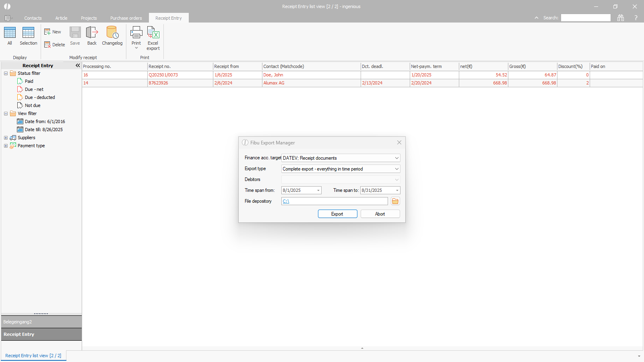Open the Contacts tab
Viewport: 644px width, 362px height.
(x=33, y=18)
